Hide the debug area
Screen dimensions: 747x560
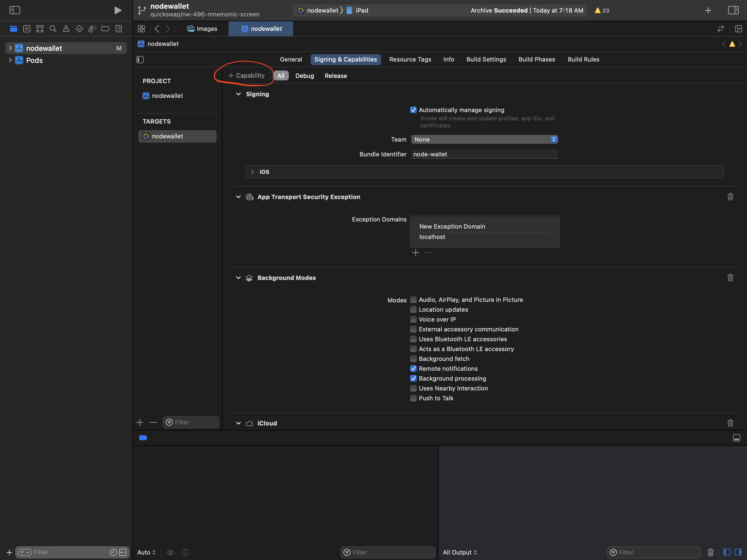737,438
